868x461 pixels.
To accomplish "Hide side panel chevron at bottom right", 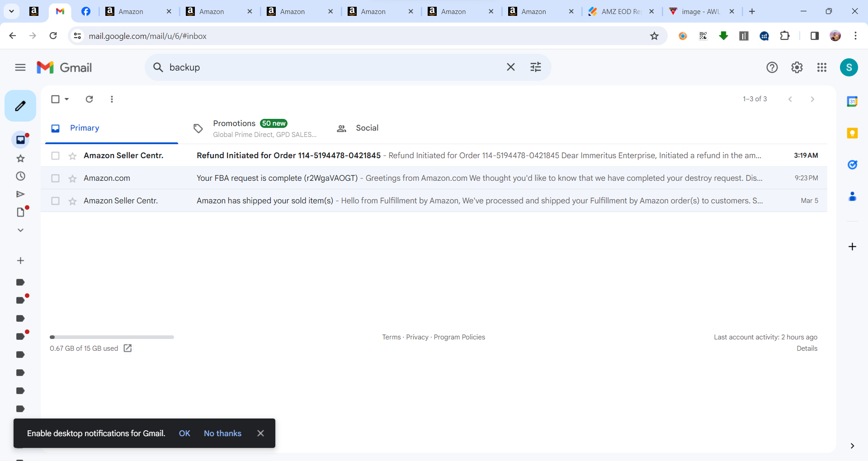I will pos(852,446).
